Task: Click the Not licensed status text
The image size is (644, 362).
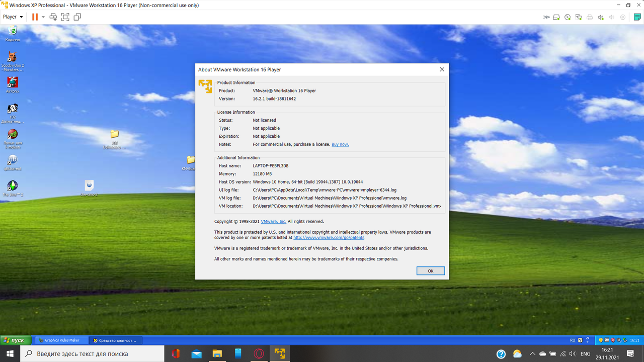Action: (x=264, y=120)
